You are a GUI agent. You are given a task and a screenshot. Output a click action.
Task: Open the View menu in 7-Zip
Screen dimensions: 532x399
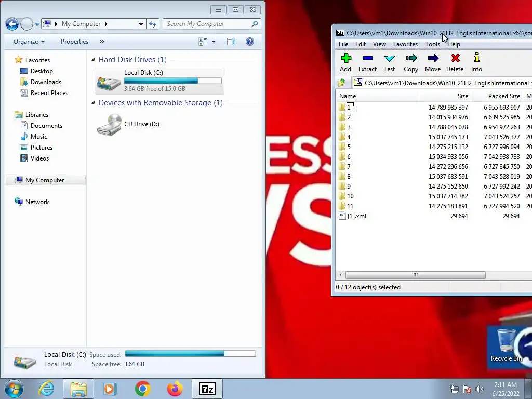tap(379, 44)
